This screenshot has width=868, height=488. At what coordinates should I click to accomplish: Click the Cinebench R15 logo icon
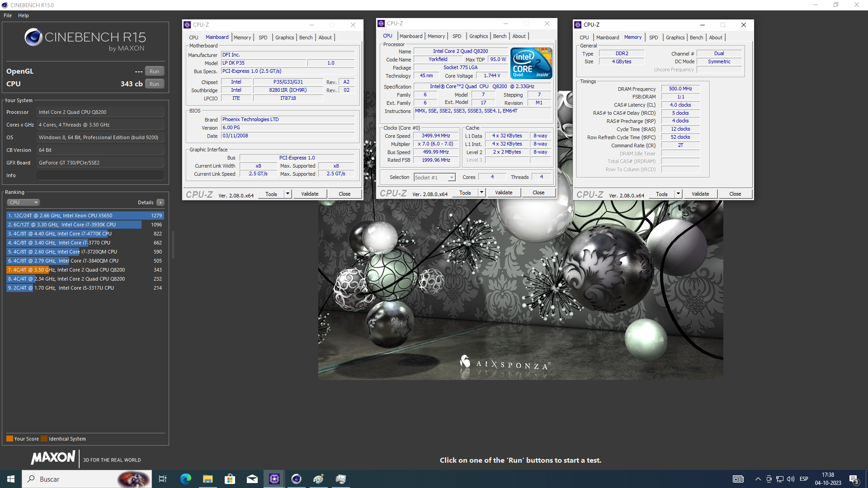pos(33,38)
